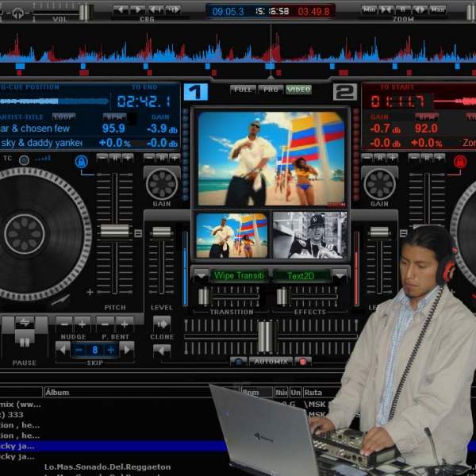Click P. BENT plus button
This screenshot has width=476, height=476.
click(x=125, y=324)
